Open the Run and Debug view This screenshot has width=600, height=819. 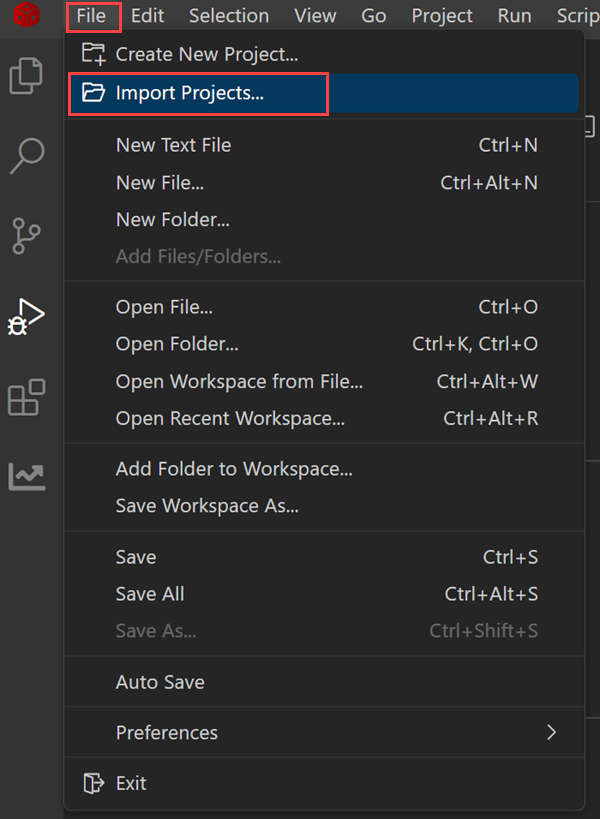[x=26, y=317]
